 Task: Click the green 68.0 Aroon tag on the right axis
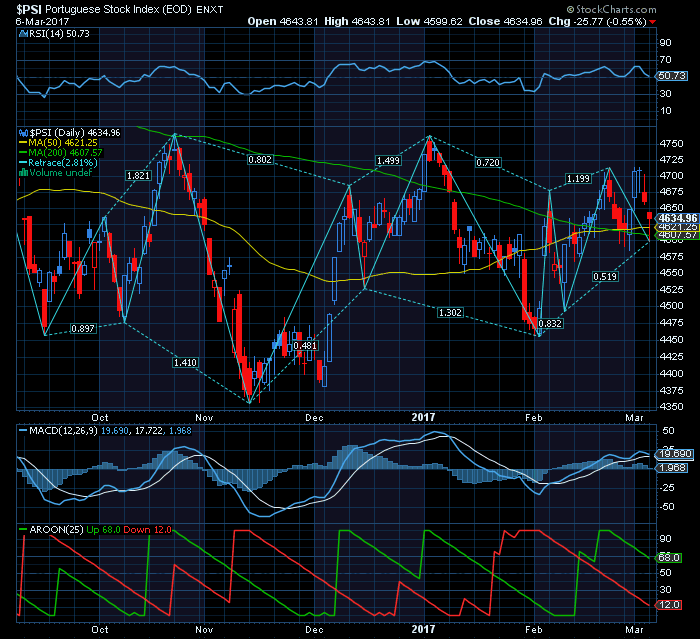tap(669, 557)
